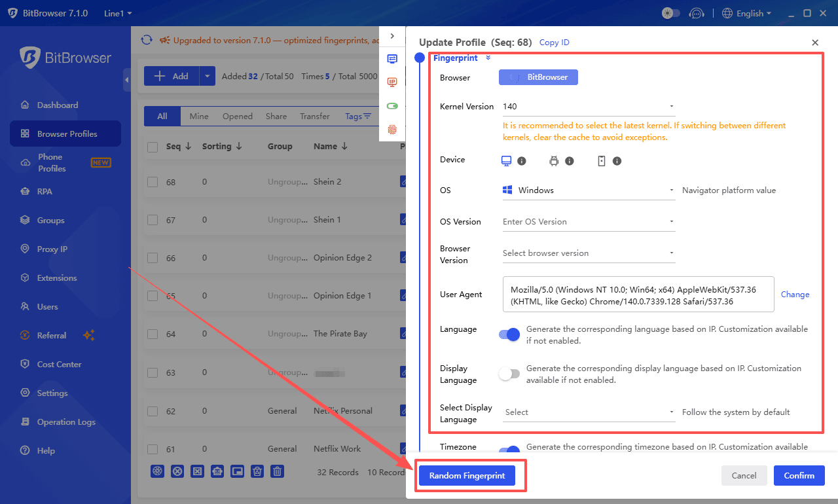Screen dimensions: 838x504
Task: Open the Browser Version dropdown
Action: click(589, 253)
